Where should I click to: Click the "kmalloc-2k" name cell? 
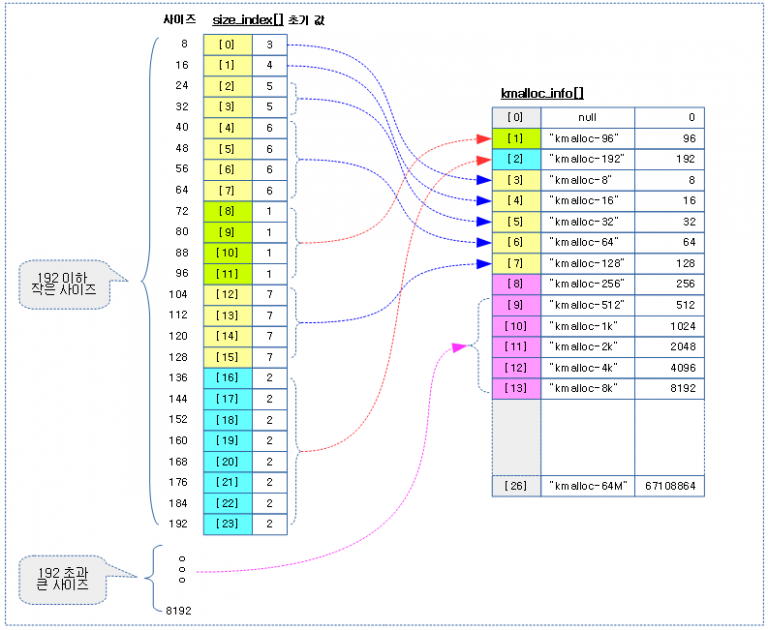point(588,347)
